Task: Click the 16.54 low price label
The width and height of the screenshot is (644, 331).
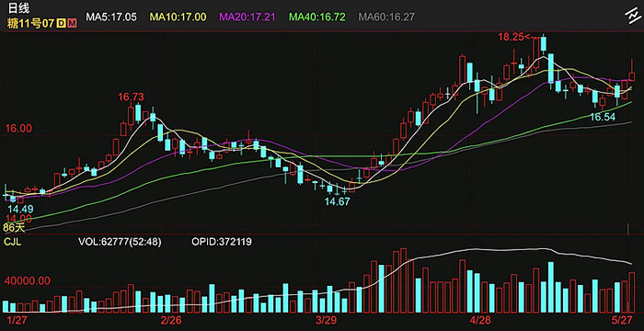Action: pos(604,117)
